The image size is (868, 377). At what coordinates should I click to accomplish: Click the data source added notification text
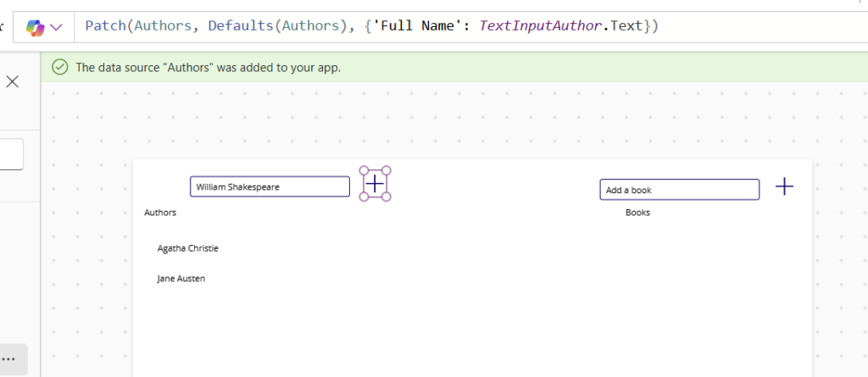[209, 68]
